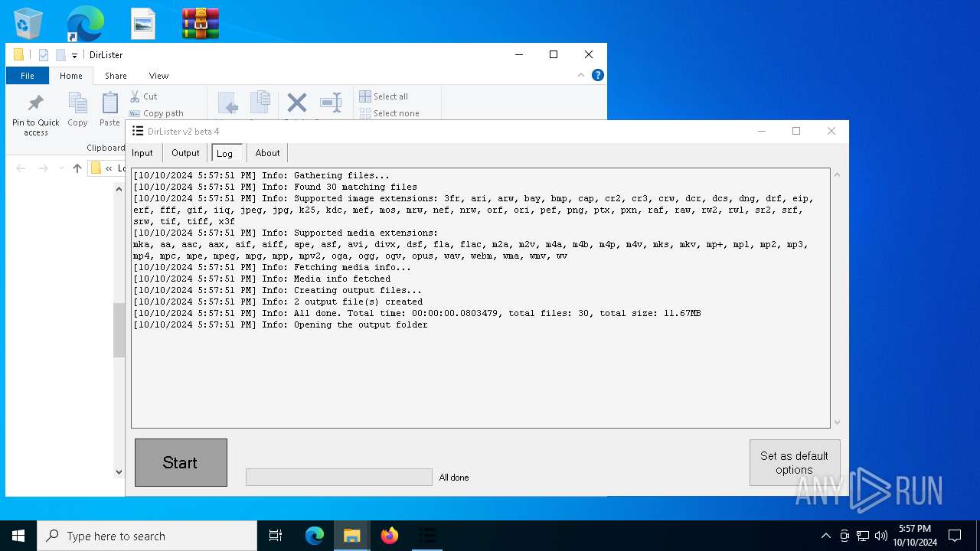Click Pin to Quick access in Explorer ribbon
Viewport: 980px width, 551px height.
click(x=36, y=116)
